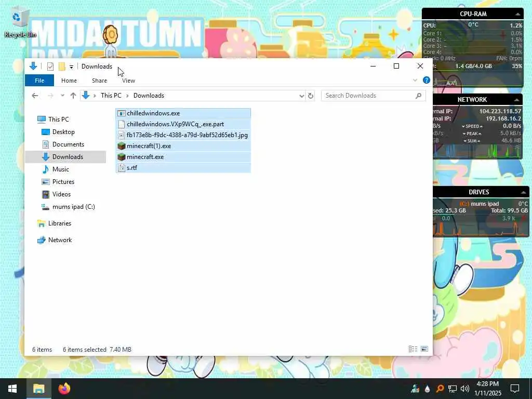Screen dimensions: 532x399
Task: Open the File ribbon tab
Action: click(x=39, y=81)
